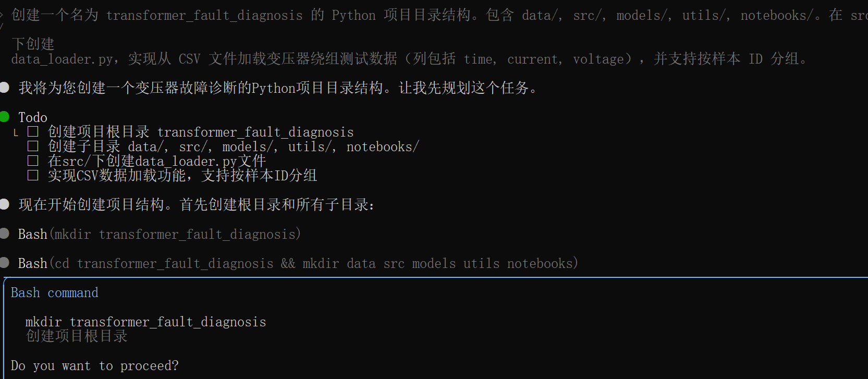The width and height of the screenshot is (868, 379).
Task: Expand the Bash(mkdir transformer_fault_diagnosis) tool call
Action: [x=159, y=234]
